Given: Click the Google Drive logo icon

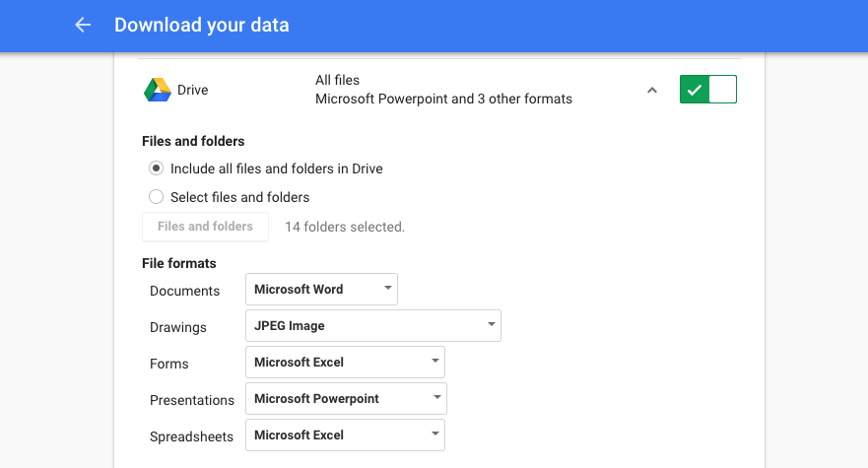Looking at the screenshot, I should pyautogui.click(x=158, y=90).
